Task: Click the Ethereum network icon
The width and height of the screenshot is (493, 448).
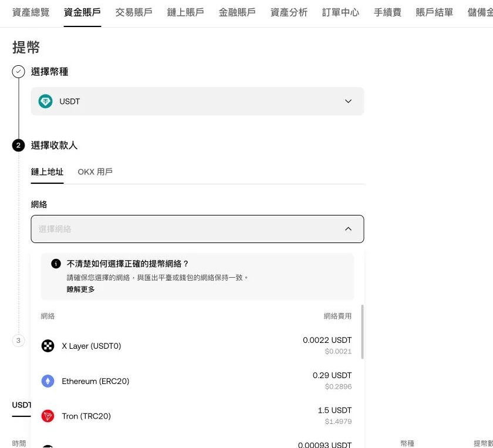Action: tap(48, 381)
